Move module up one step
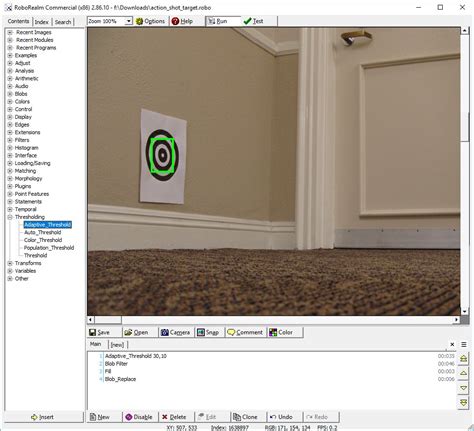 point(464,373)
